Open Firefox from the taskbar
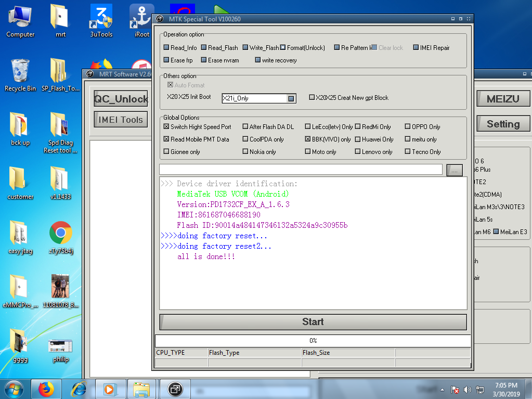This screenshot has width=532, height=399. click(x=46, y=389)
